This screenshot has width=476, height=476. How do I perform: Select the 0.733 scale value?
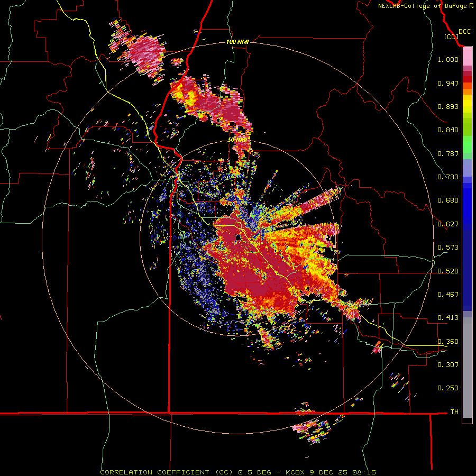click(448, 177)
